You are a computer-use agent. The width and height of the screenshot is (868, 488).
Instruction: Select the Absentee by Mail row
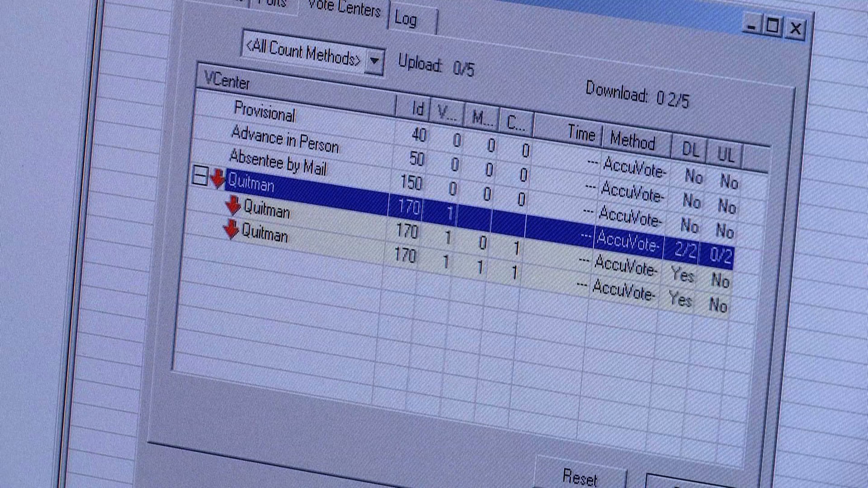pos(278,162)
